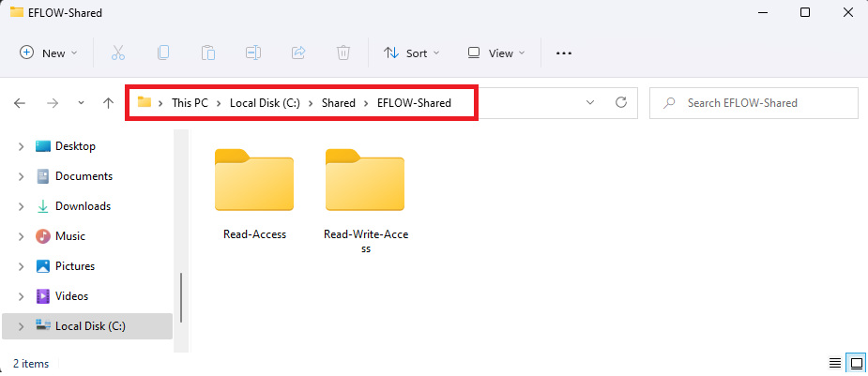Select the Read-Access folder
Image resolution: width=868 pixels, height=376 pixels.
(254, 195)
